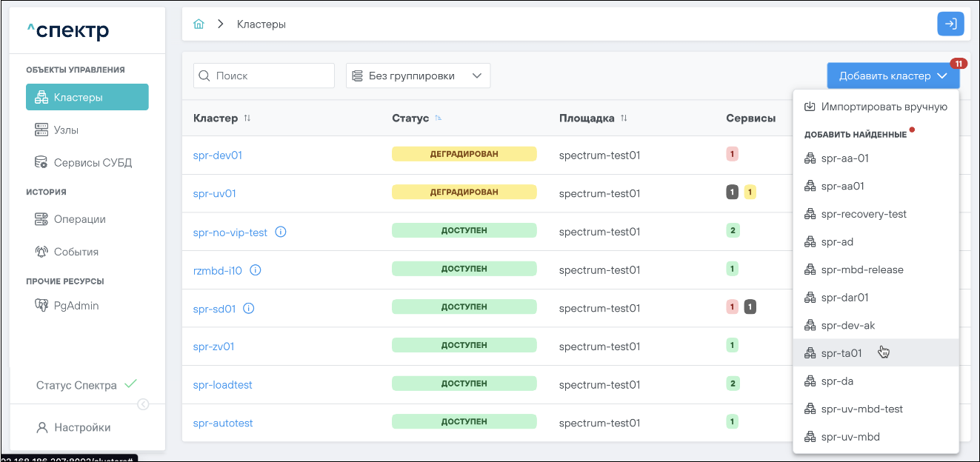Click info icon beside rzmbd-i10
The width and height of the screenshot is (980, 462).
point(256,270)
